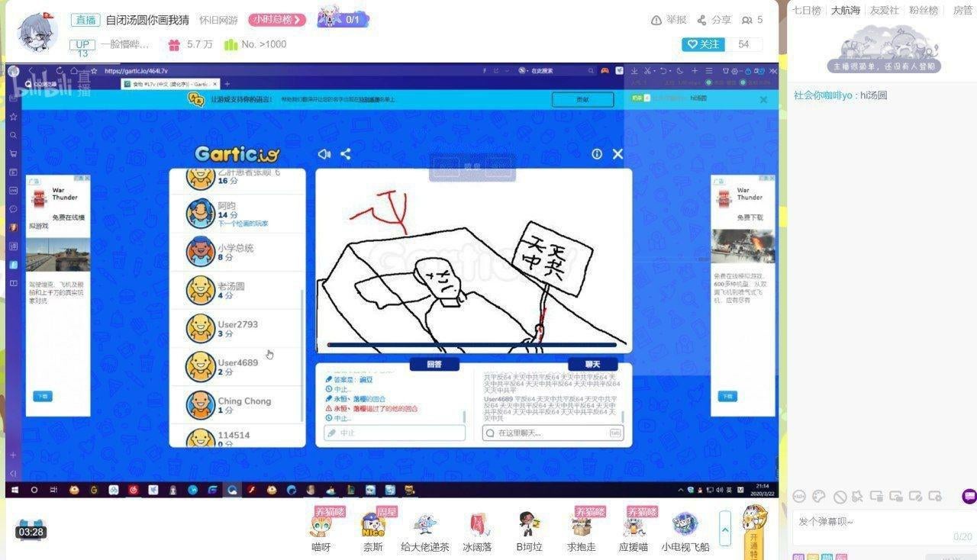Click the palette icon in chat toolbar

(819, 497)
